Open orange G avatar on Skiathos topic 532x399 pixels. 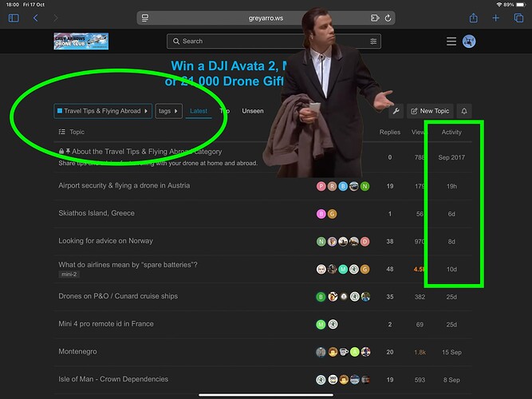[332, 214]
